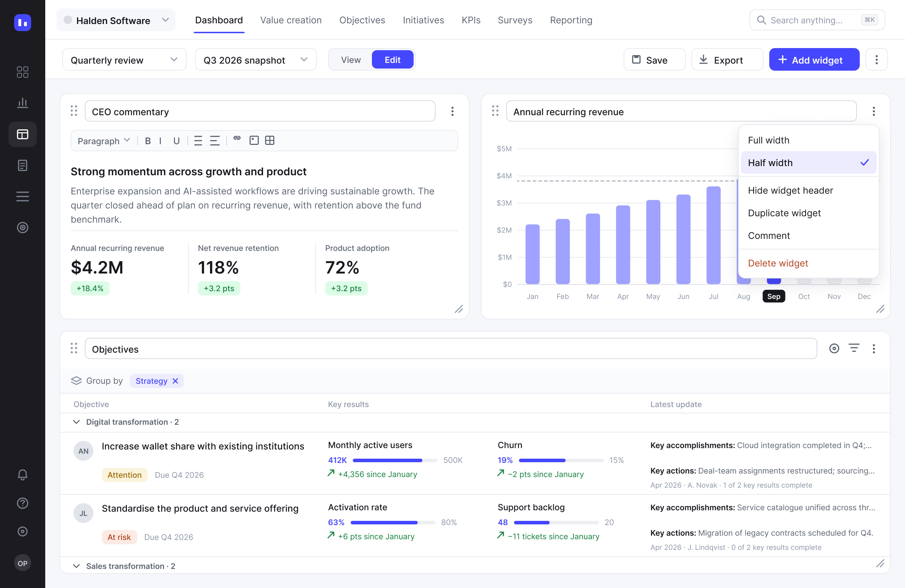The image size is (905, 588).
Task: Switch dashboard to View mode
Action: (351, 60)
